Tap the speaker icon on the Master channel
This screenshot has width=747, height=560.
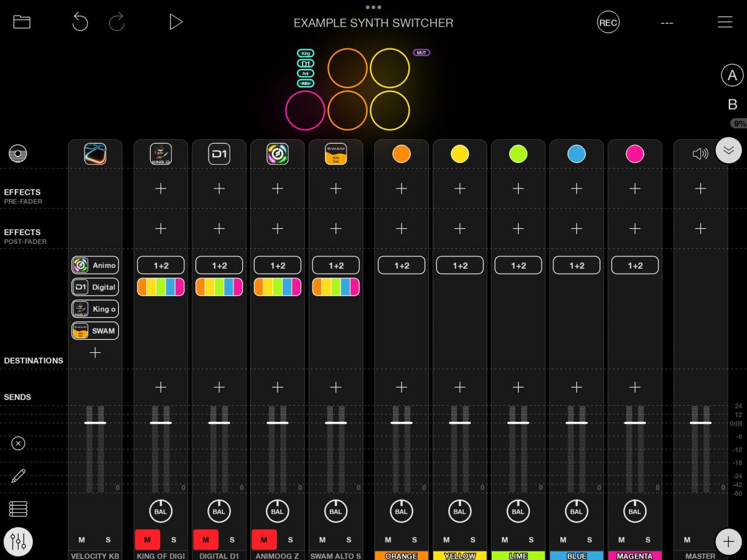point(700,154)
